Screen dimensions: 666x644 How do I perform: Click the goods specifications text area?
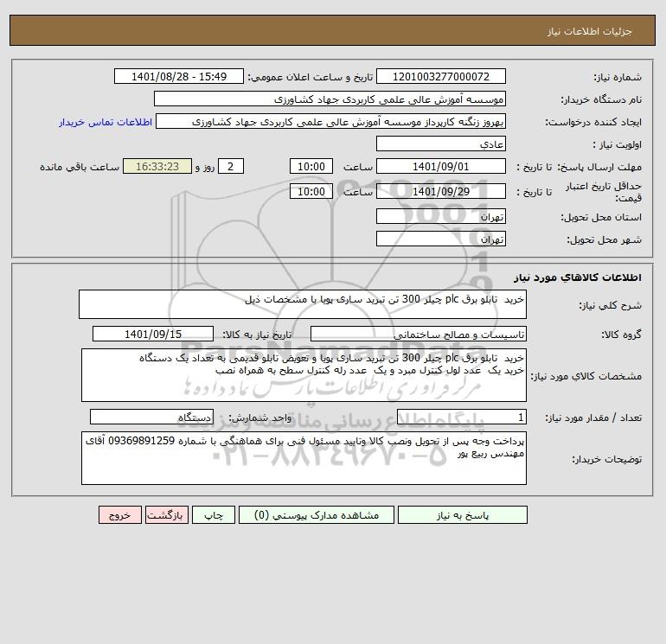(x=304, y=375)
